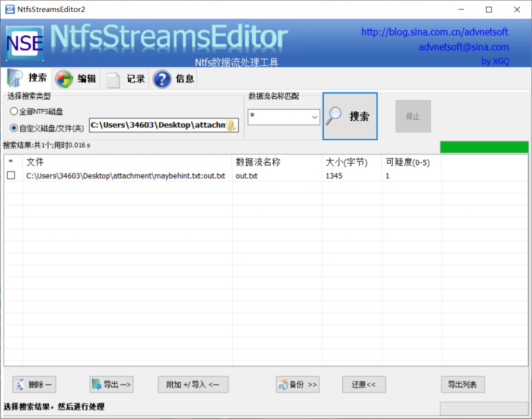This screenshot has width=532, height=419.
Task: Click the notepad icon beside 记录
Action: tap(113, 80)
